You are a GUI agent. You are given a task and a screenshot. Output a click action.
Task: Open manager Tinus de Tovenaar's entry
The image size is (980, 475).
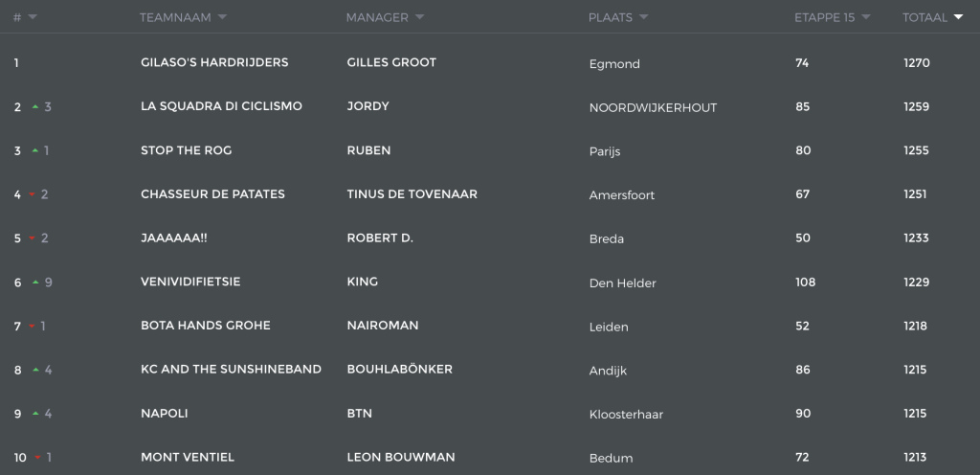coord(412,194)
